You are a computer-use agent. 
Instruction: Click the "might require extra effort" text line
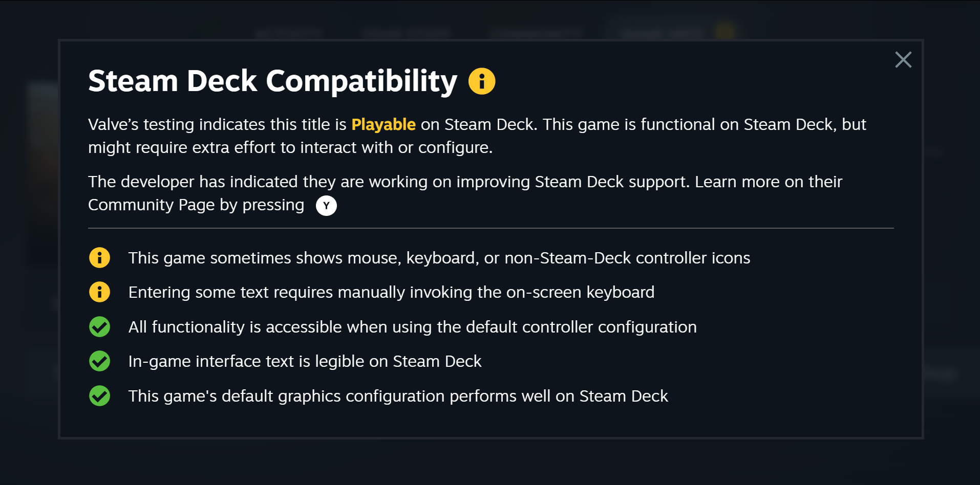(290, 147)
